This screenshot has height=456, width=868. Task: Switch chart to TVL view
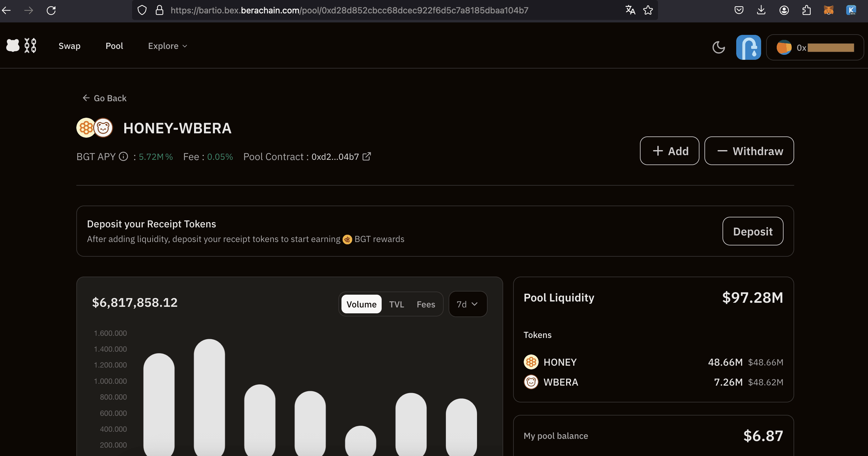pyautogui.click(x=396, y=304)
